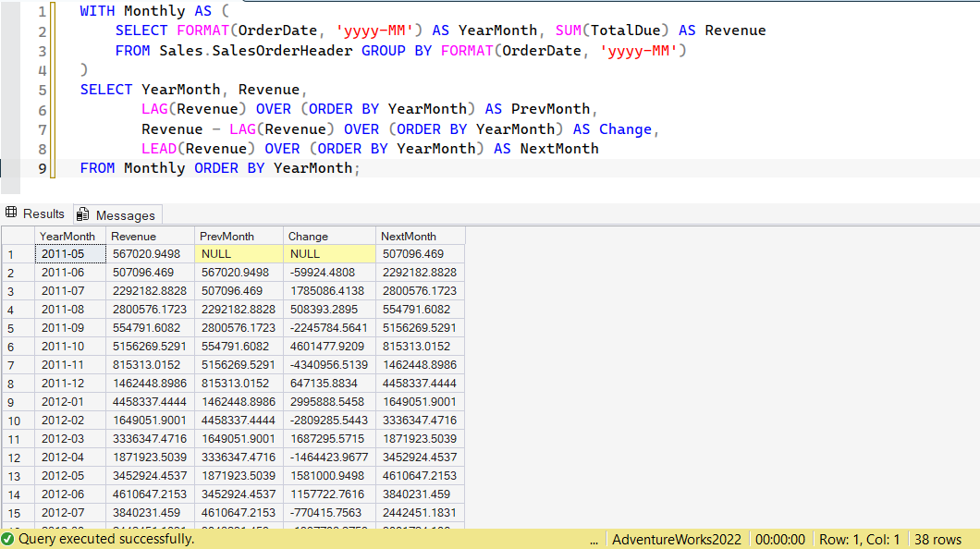
Task: Click Change value -1464423.9677
Action: pyautogui.click(x=330, y=457)
